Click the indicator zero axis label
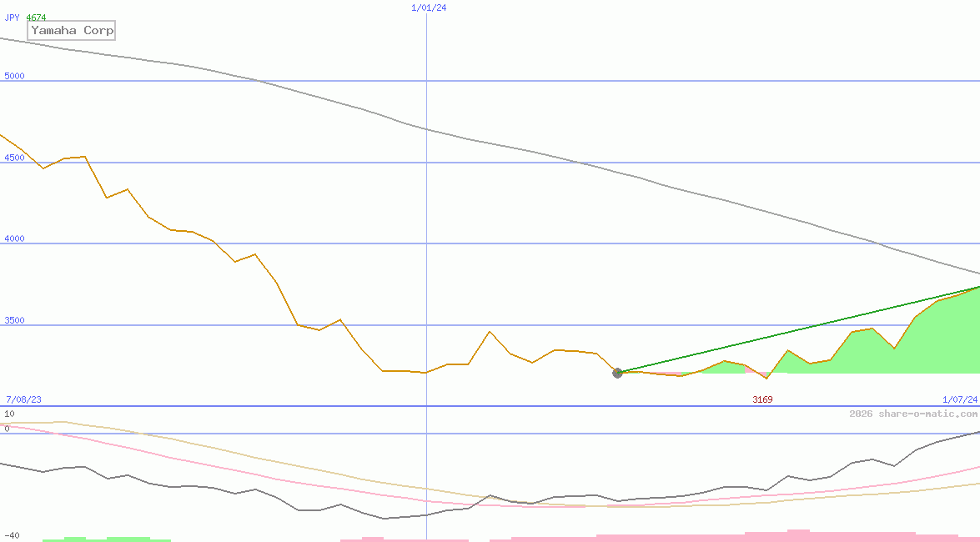Image resolution: width=980 pixels, height=542 pixels. point(7,429)
